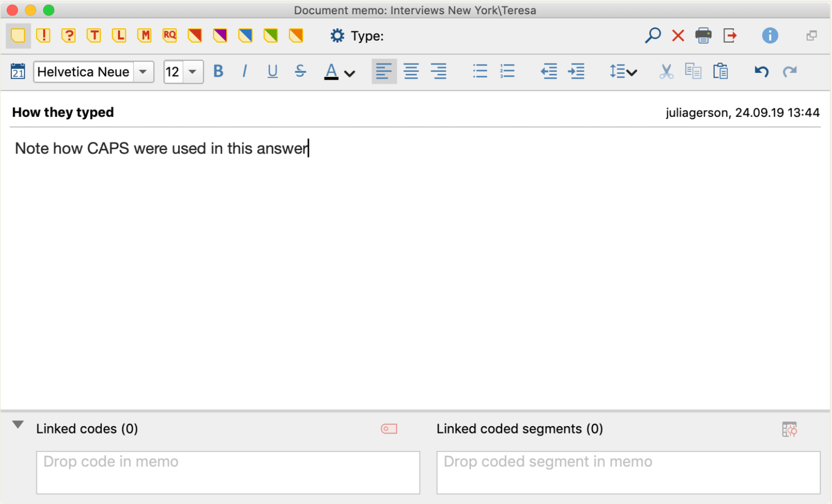This screenshot has height=504, width=832.
Task: Undo the last edit
Action: pyautogui.click(x=762, y=71)
